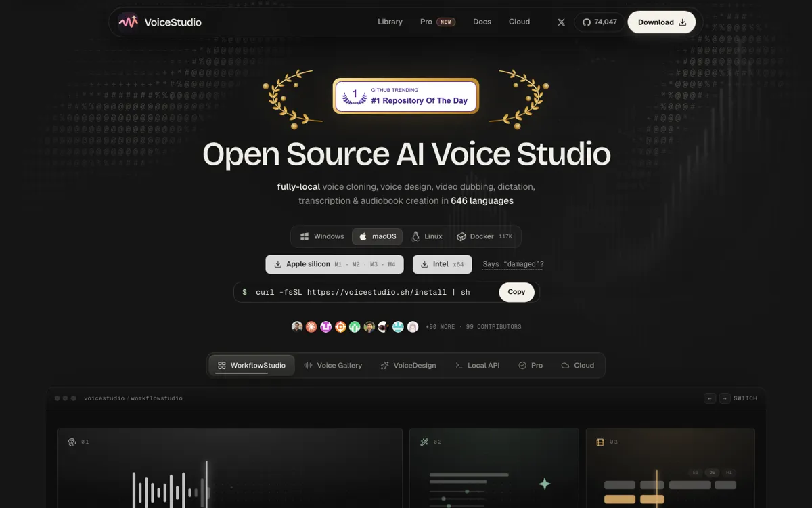Click the purple contributor avatar
This screenshot has height=508, width=812.
(x=325, y=326)
